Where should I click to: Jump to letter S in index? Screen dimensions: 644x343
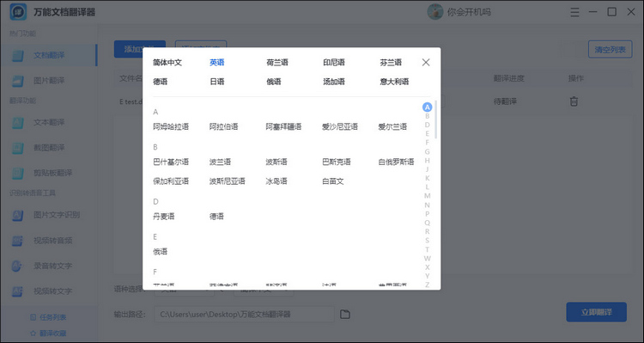click(x=427, y=241)
